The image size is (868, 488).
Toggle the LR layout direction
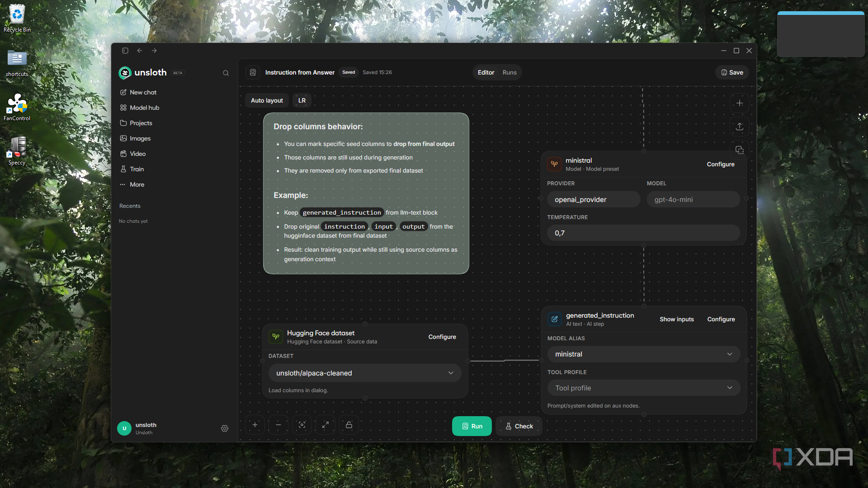302,100
